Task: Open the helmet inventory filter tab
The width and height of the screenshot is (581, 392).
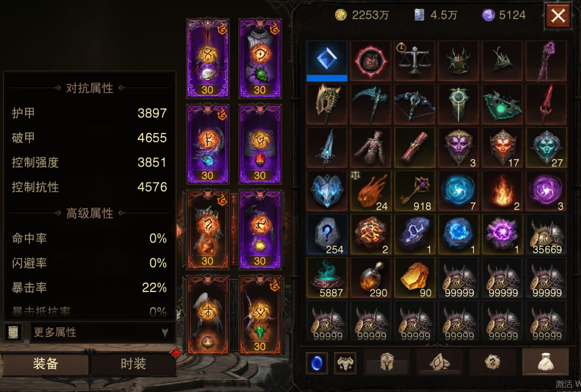Action: (387, 362)
